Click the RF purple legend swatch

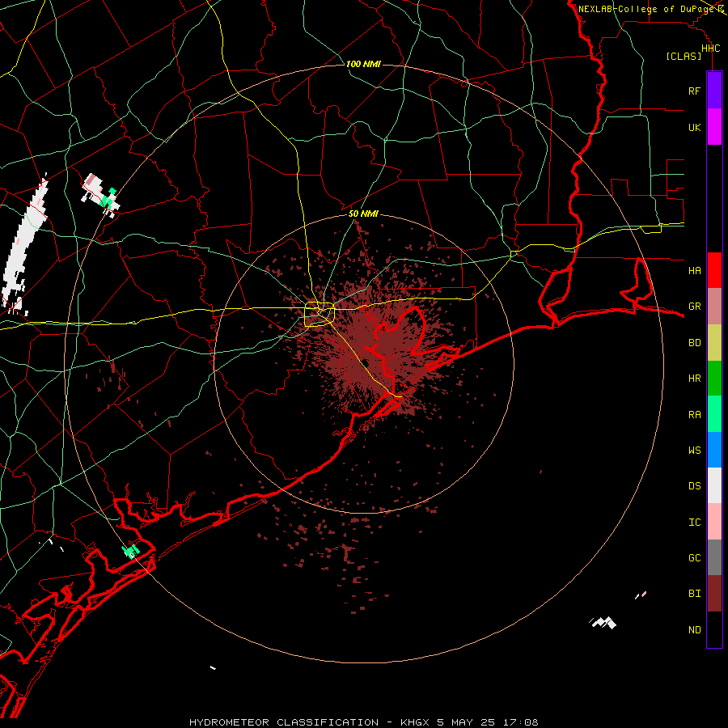point(714,91)
